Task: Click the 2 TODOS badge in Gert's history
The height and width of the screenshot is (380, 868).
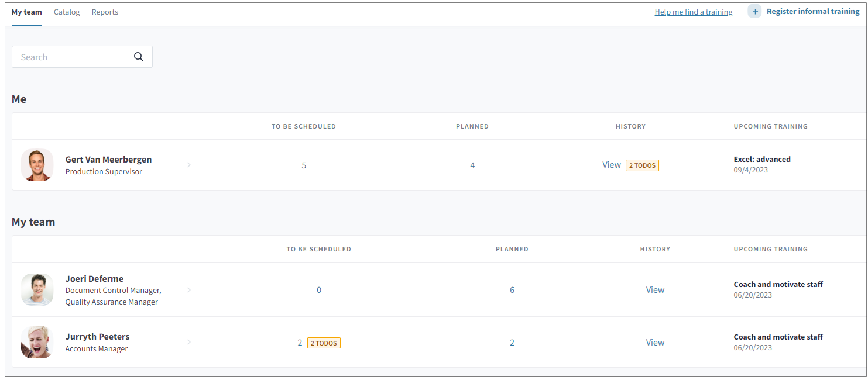Action: (642, 165)
